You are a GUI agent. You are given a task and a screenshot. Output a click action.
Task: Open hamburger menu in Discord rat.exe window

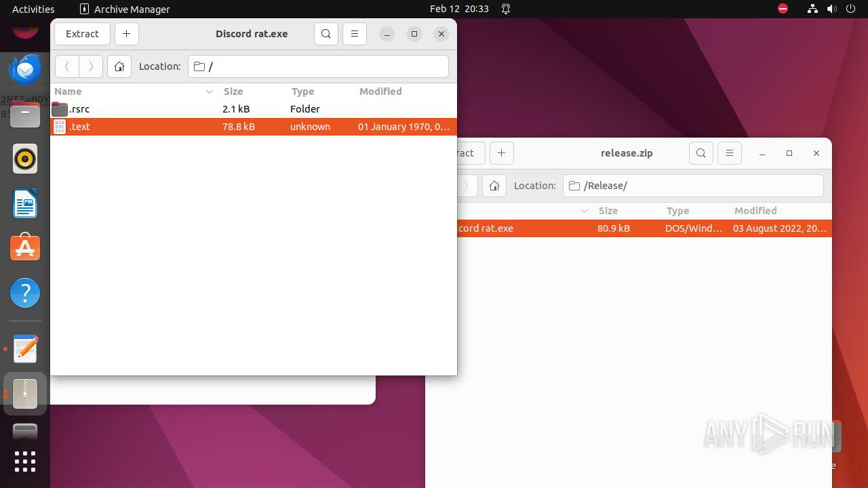355,34
